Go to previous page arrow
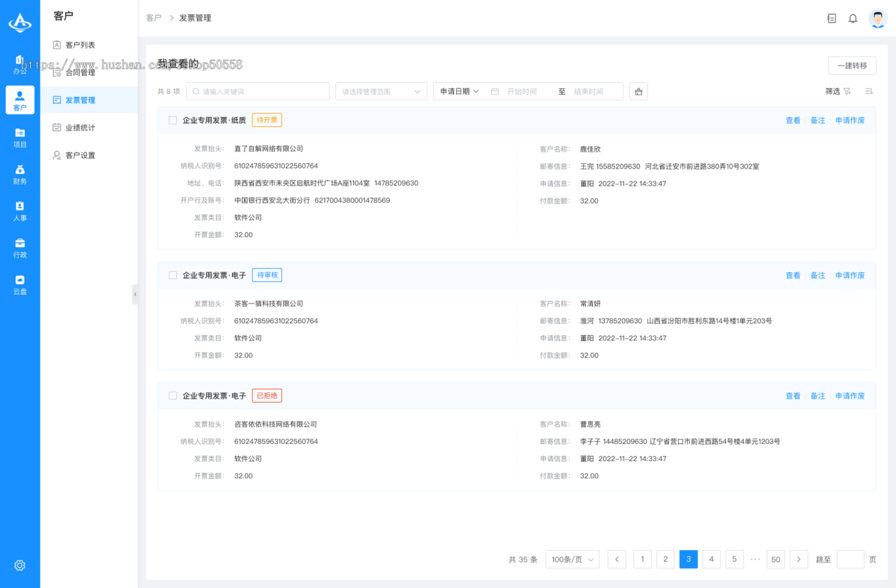The width and height of the screenshot is (896, 588). pos(617,560)
